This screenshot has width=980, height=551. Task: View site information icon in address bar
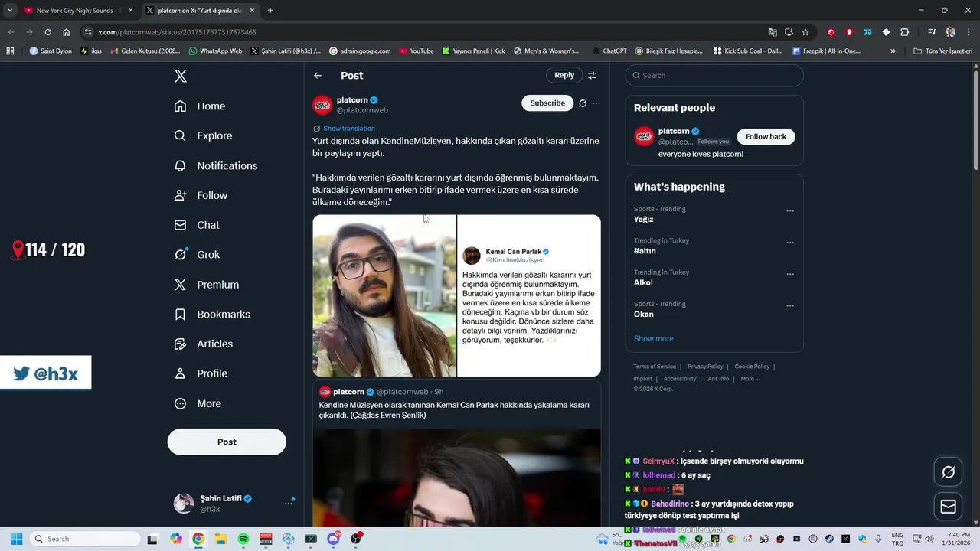coord(89,32)
